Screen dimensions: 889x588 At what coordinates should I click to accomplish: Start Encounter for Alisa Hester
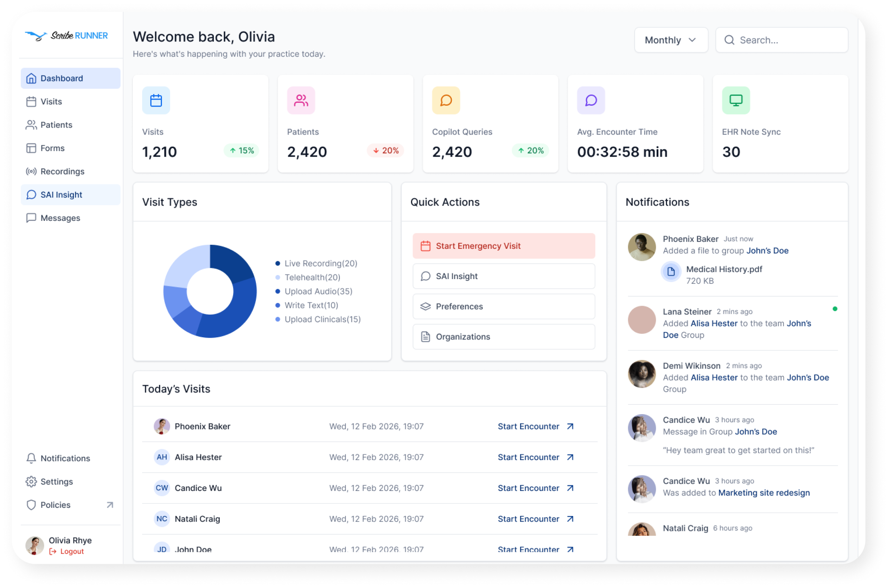[536, 457]
